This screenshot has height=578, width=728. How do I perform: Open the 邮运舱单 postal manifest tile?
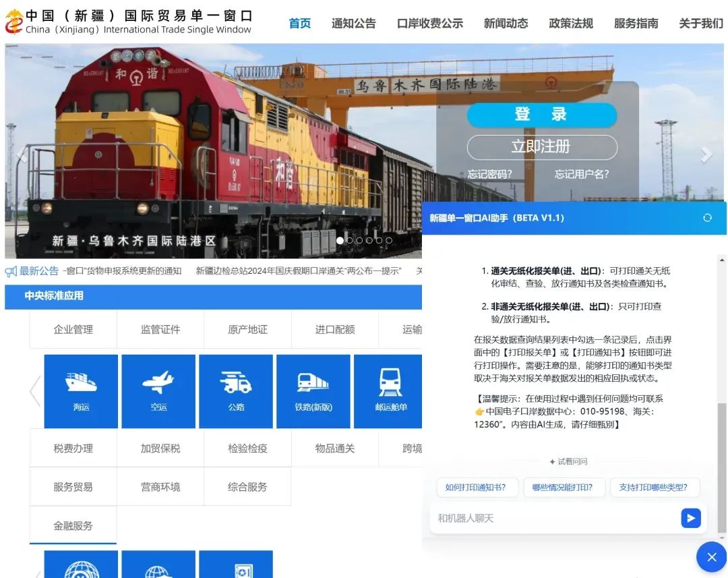click(x=388, y=391)
